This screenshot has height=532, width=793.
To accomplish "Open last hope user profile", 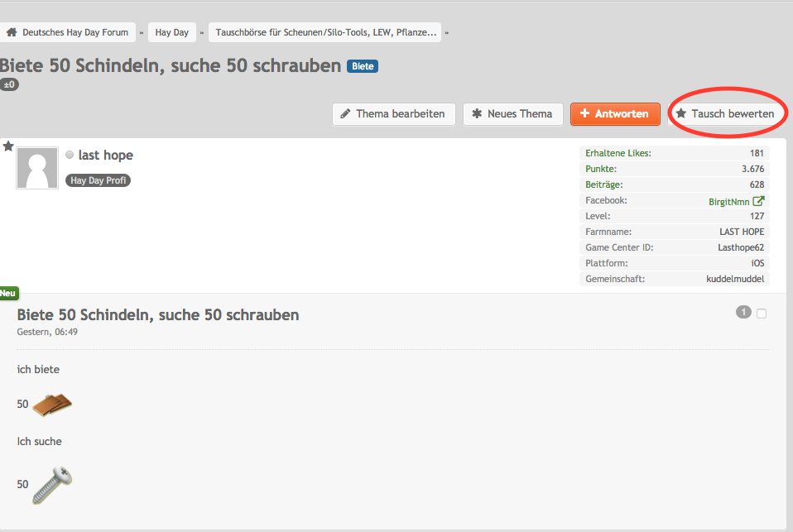I will (x=106, y=156).
